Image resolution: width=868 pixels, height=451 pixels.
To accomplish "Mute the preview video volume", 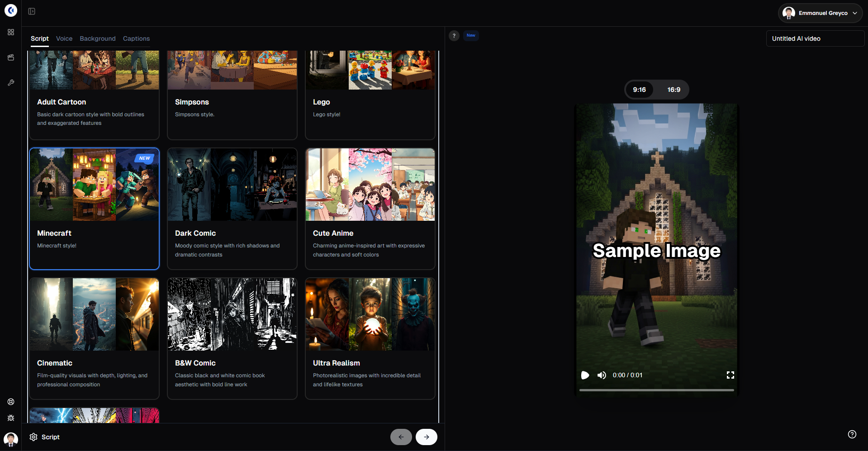I will [602, 375].
